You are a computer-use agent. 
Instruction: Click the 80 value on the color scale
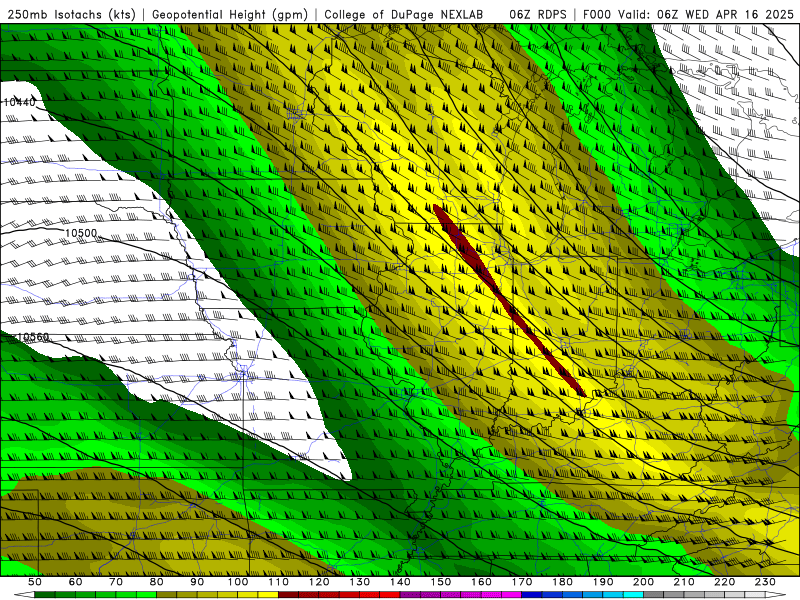tap(157, 582)
